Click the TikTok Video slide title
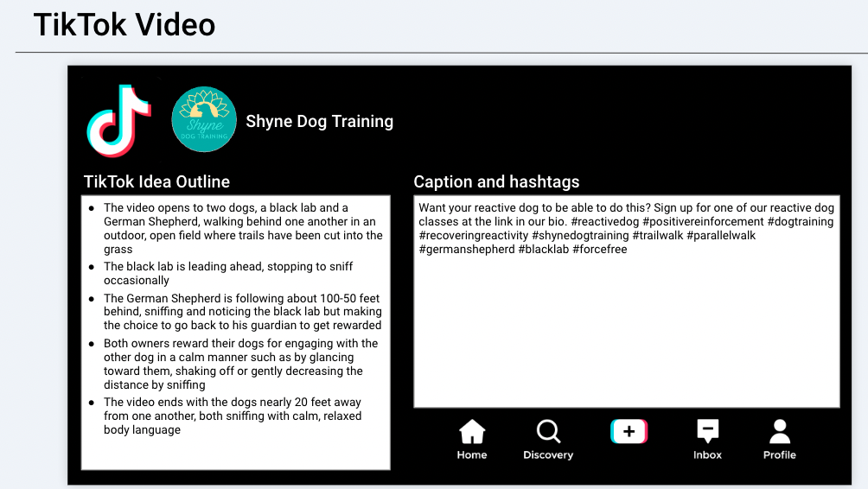This screenshot has width=868, height=489. pyautogui.click(x=124, y=25)
